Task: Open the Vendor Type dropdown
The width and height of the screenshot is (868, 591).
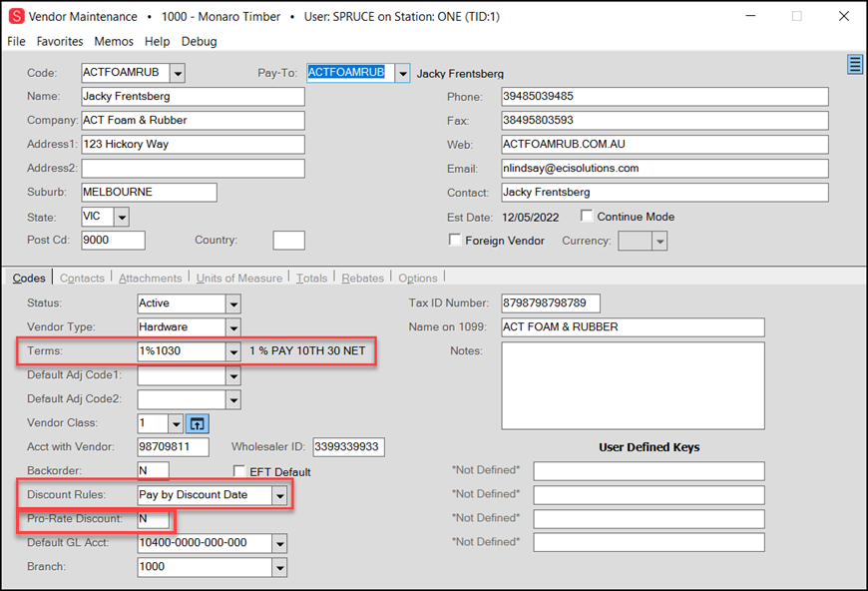Action: tap(233, 327)
